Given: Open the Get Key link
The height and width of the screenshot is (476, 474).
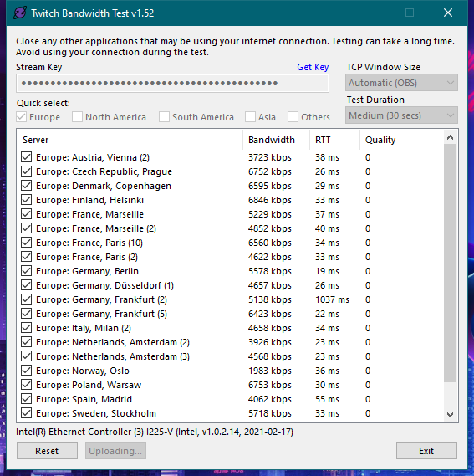Looking at the screenshot, I should coord(313,67).
